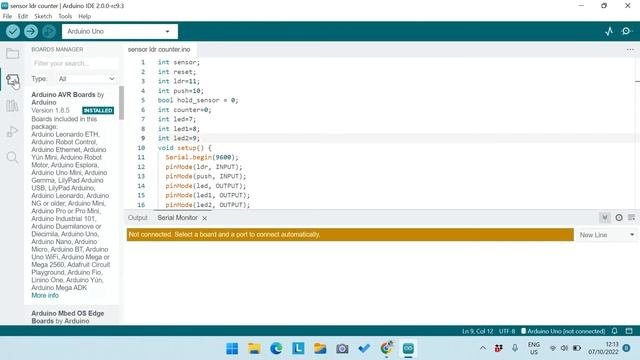Viewport: 640px width, 360px height.
Task: Click the More info link for AVR Boards
Action: coord(45,295)
